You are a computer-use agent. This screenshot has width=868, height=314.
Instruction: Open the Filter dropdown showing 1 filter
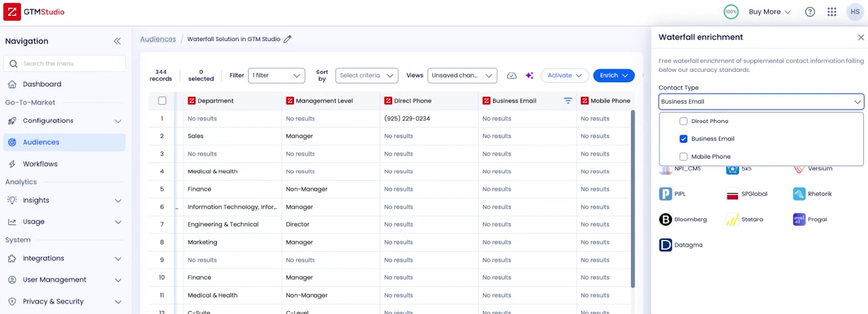[x=277, y=75]
